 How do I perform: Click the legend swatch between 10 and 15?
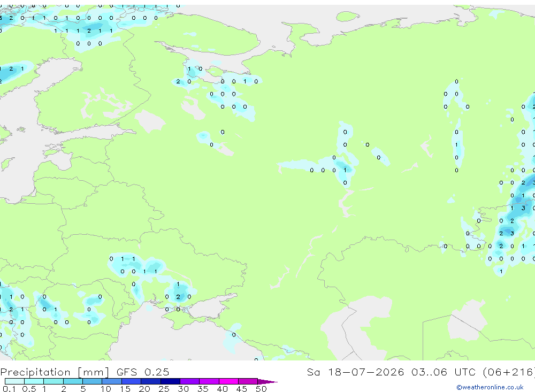(112, 381)
